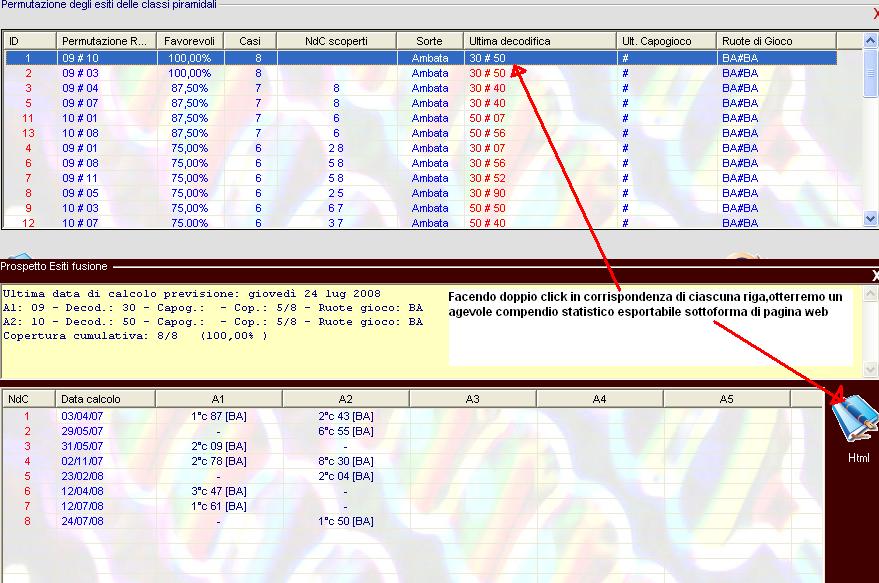Click A2 cell 8°c 30 [BA]
The height and width of the screenshot is (583, 879).
tap(346, 461)
